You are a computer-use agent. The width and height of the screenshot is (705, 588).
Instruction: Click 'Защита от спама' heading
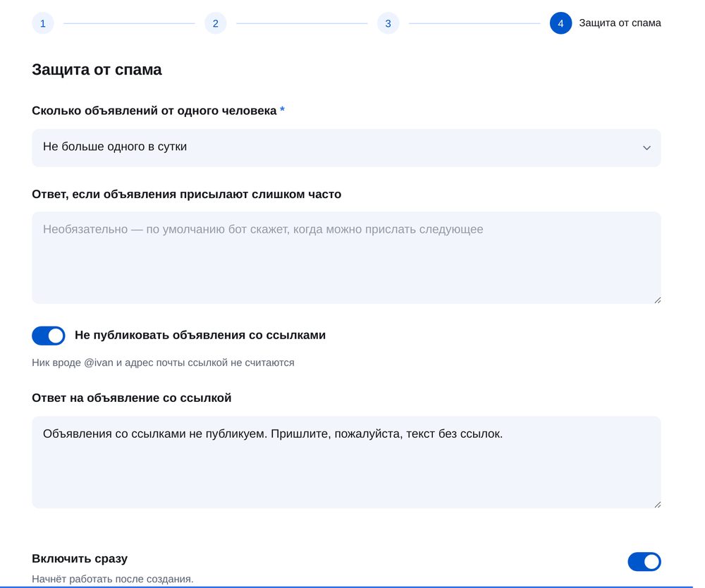tap(97, 70)
